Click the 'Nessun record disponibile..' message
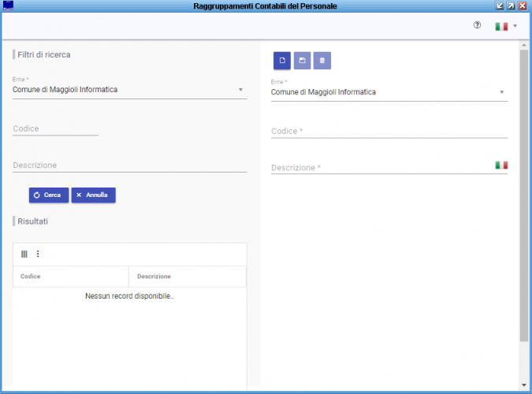Screen dimensions: 532x394 click(129, 296)
